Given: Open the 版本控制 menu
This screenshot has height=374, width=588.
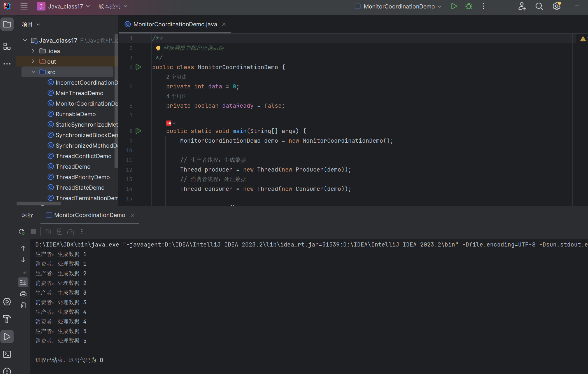Looking at the screenshot, I should [x=113, y=6].
